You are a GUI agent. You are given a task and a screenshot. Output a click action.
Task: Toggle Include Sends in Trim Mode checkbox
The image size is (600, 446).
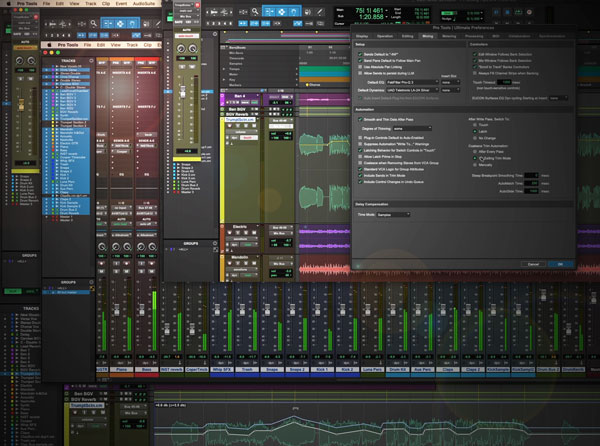click(360, 176)
